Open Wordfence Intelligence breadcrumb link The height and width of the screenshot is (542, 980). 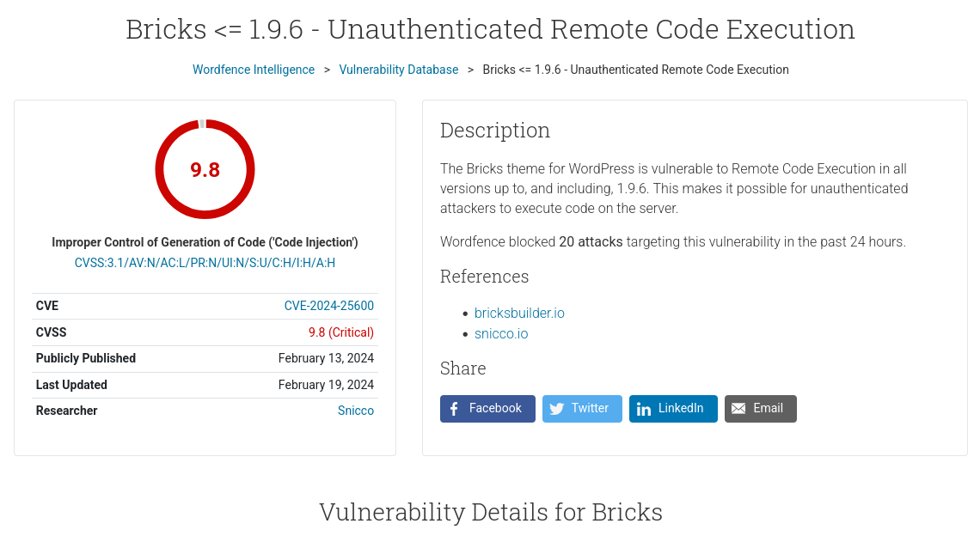coord(253,70)
